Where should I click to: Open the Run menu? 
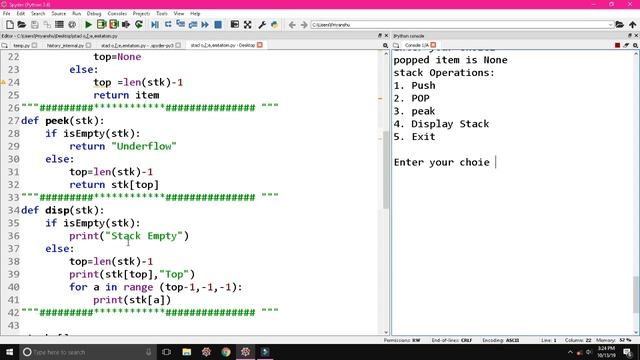click(76, 13)
